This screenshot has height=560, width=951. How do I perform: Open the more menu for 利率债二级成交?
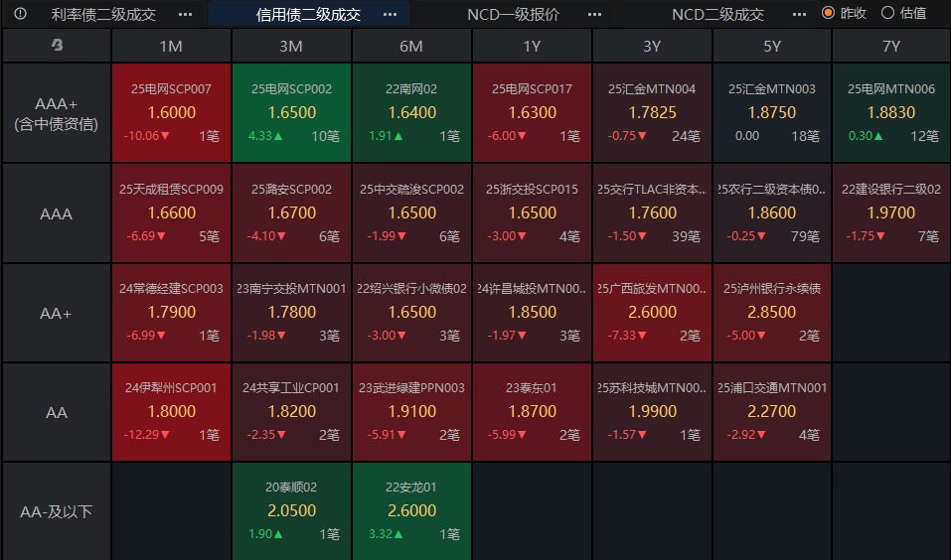tap(186, 14)
